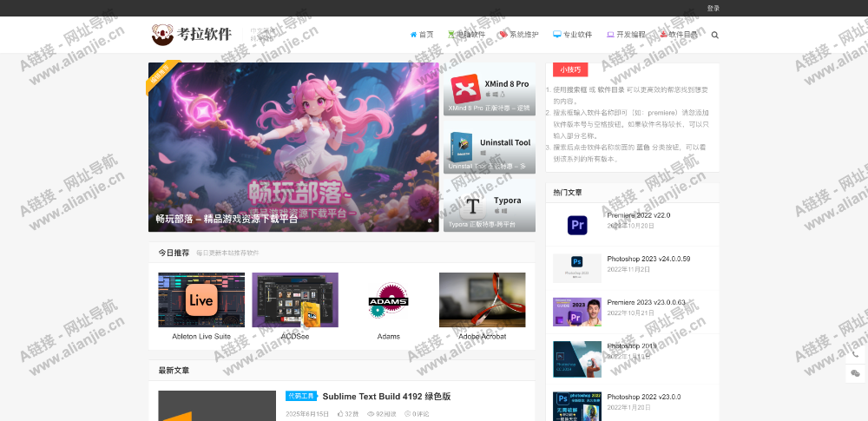868x421 pixels.
Task: Open Sublime Text Build 4192 绿色版 article
Action: (386, 396)
